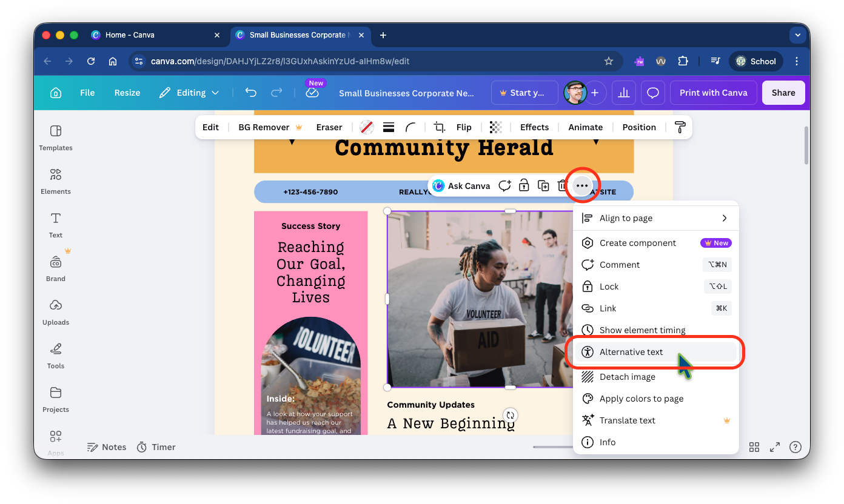Open Chrome tab search dropdown arrow

point(797,35)
